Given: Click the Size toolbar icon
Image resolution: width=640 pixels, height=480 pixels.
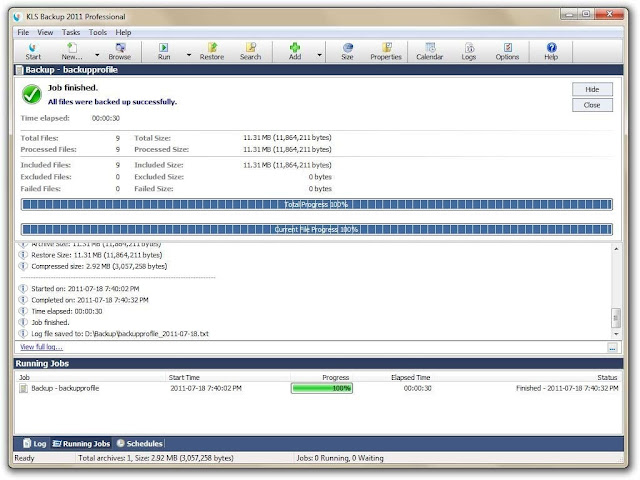Looking at the screenshot, I should tap(347, 51).
